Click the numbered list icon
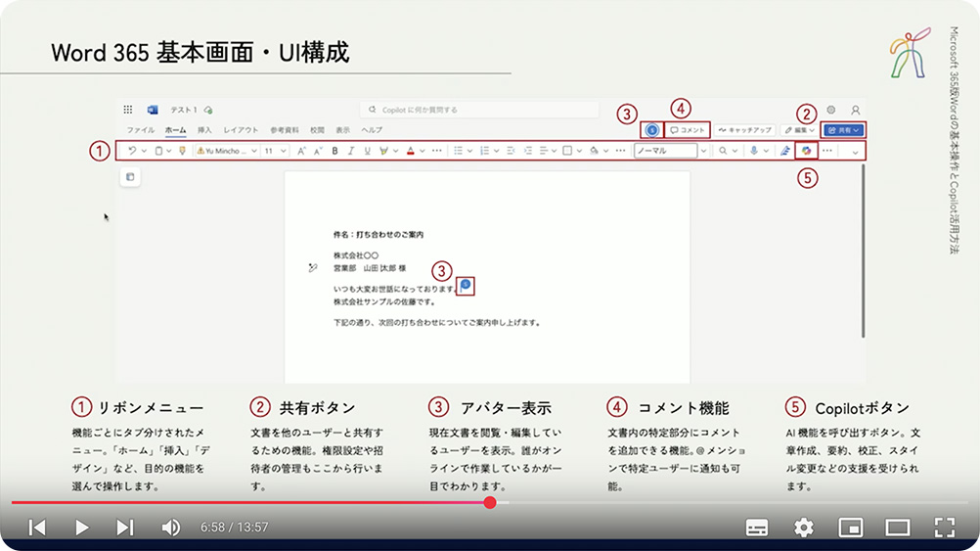Screen dimensions: 980x551 coord(484,151)
